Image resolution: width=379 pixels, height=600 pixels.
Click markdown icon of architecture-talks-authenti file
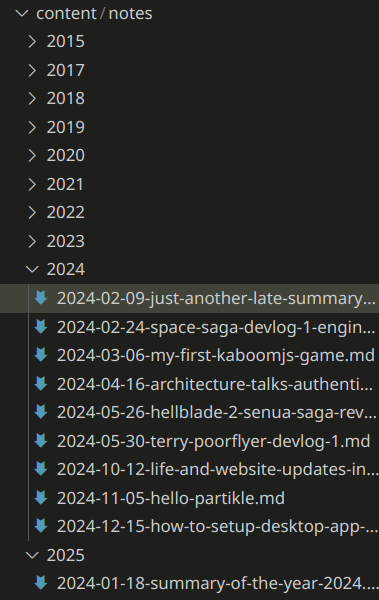[41, 384]
